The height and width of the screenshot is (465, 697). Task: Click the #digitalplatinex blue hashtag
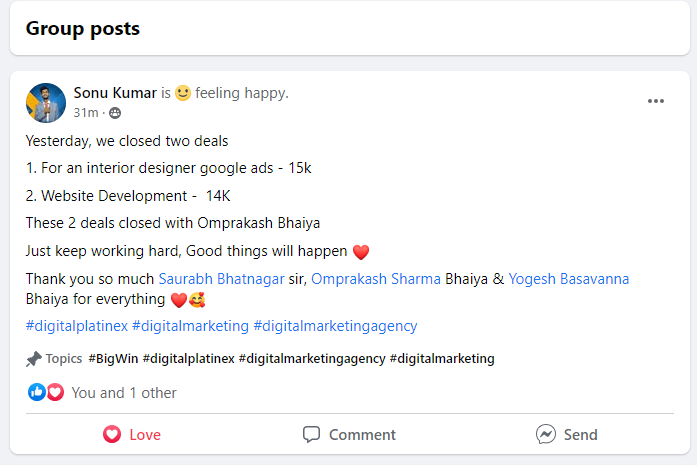[x=76, y=325]
